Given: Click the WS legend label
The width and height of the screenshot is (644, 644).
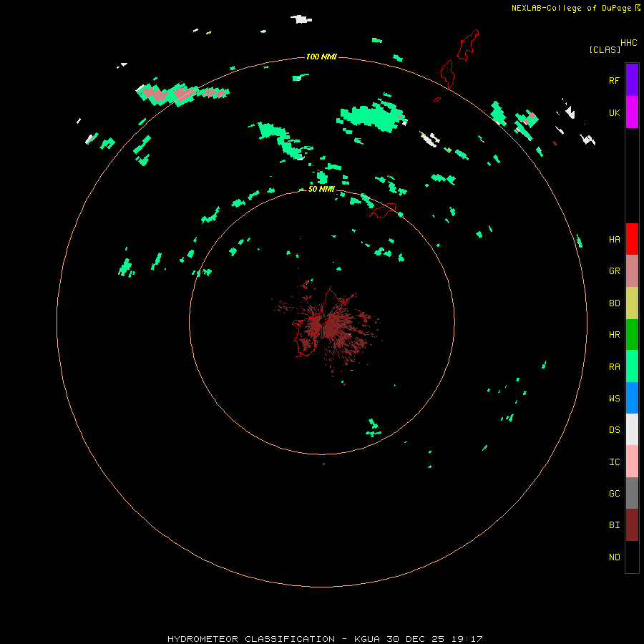Looking at the screenshot, I should [x=614, y=398].
